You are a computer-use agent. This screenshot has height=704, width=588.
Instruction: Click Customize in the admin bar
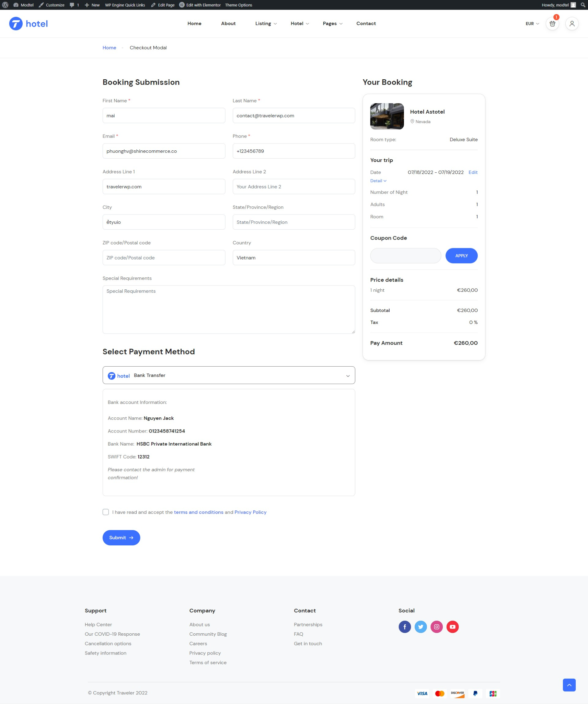click(51, 5)
